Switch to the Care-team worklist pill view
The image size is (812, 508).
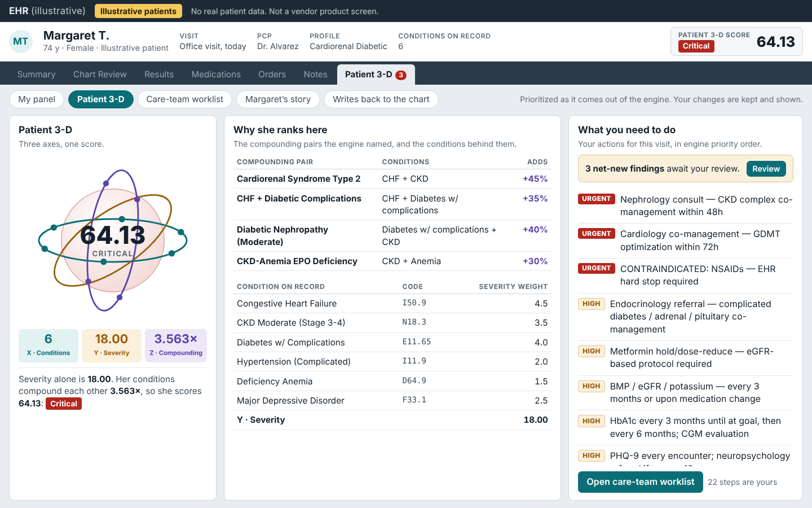(185, 99)
